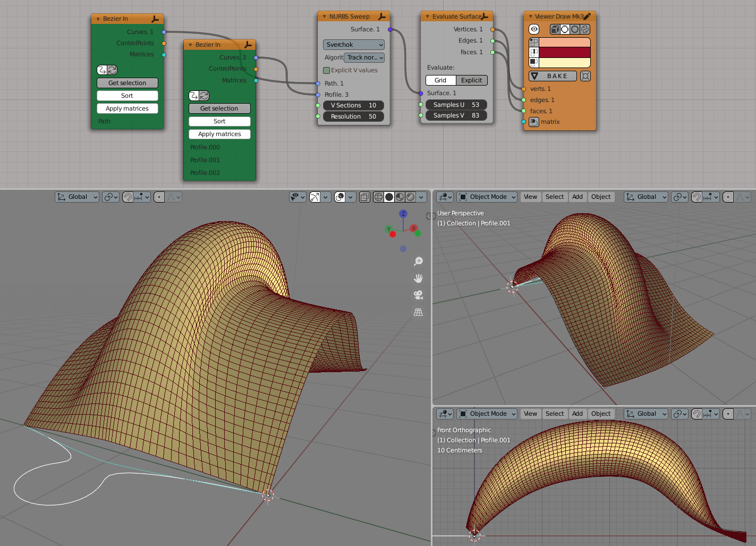Open the Object Mode dropdown in the User Perspective viewport
The image size is (756, 546).
pyautogui.click(x=487, y=197)
